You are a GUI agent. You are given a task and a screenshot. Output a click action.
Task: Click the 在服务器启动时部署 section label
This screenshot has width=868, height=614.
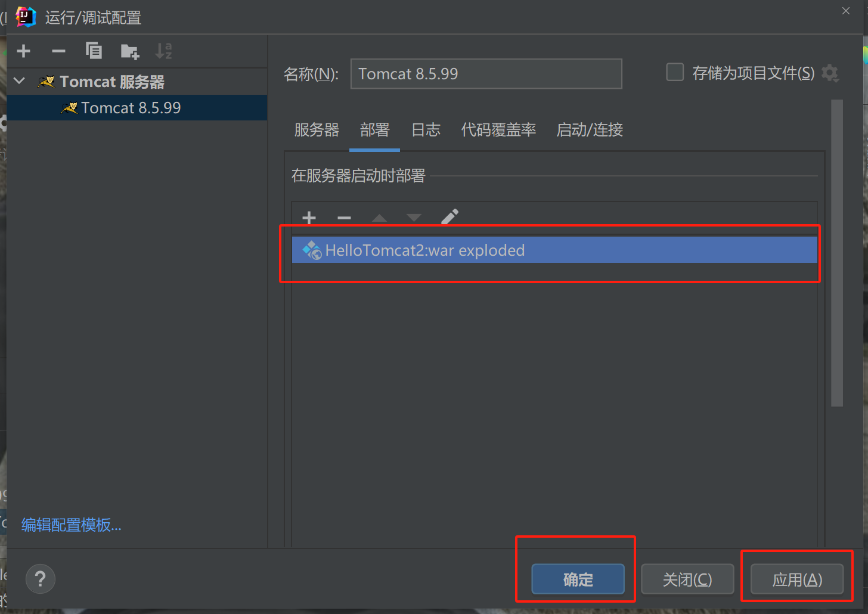point(358,176)
